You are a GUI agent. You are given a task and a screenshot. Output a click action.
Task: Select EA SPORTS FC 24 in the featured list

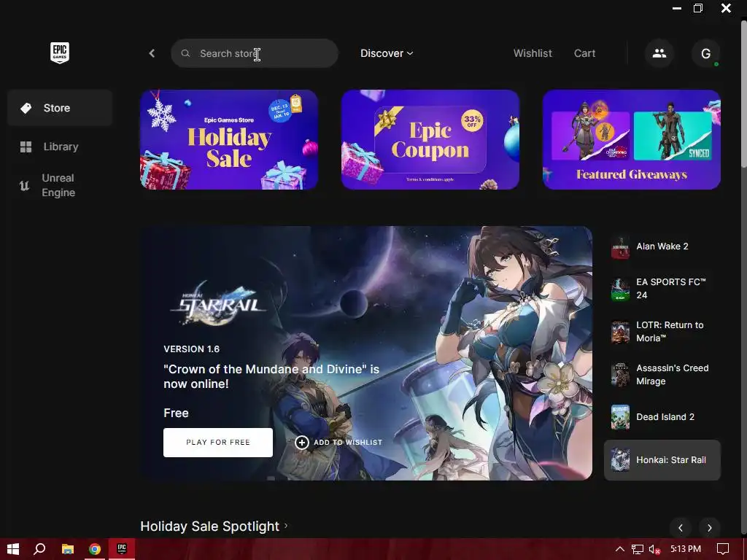click(662, 289)
